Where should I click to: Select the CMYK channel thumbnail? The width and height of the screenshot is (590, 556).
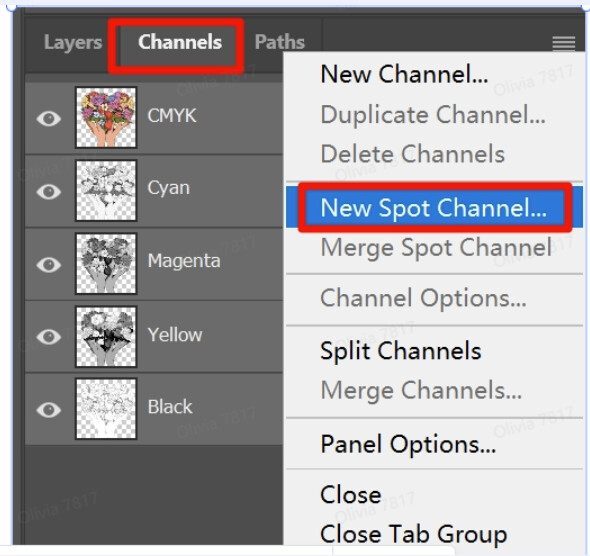point(106,117)
